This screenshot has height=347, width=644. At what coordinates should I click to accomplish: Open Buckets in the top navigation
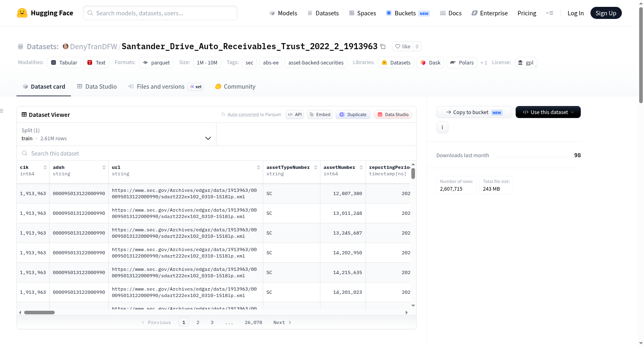(408, 13)
